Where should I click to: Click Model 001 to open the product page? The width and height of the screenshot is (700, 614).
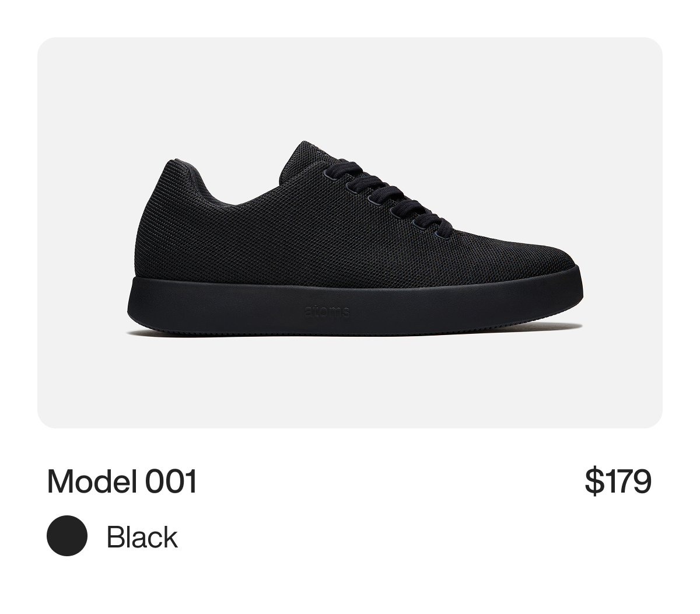[123, 480]
